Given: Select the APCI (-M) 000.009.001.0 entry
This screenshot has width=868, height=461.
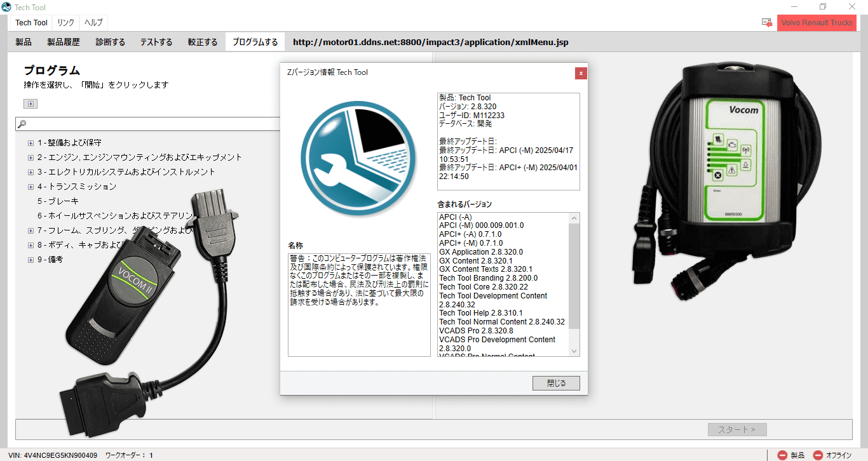Looking at the screenshot, I should click(x=482, y=225).
